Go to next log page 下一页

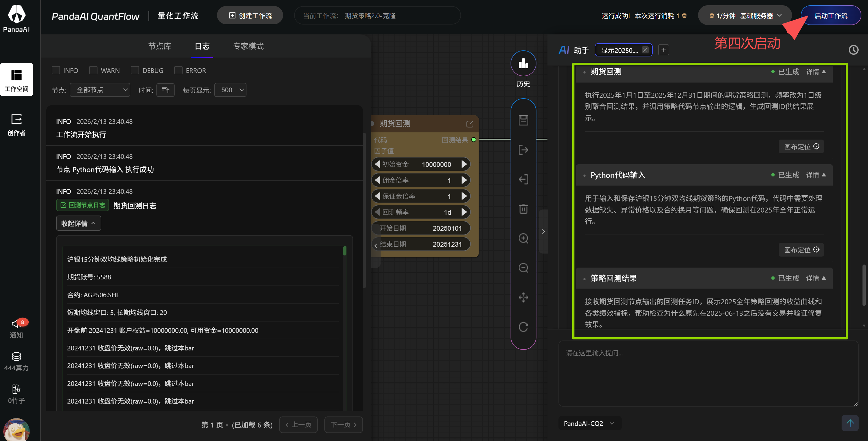pyautogui.click(x=344, y=425)
